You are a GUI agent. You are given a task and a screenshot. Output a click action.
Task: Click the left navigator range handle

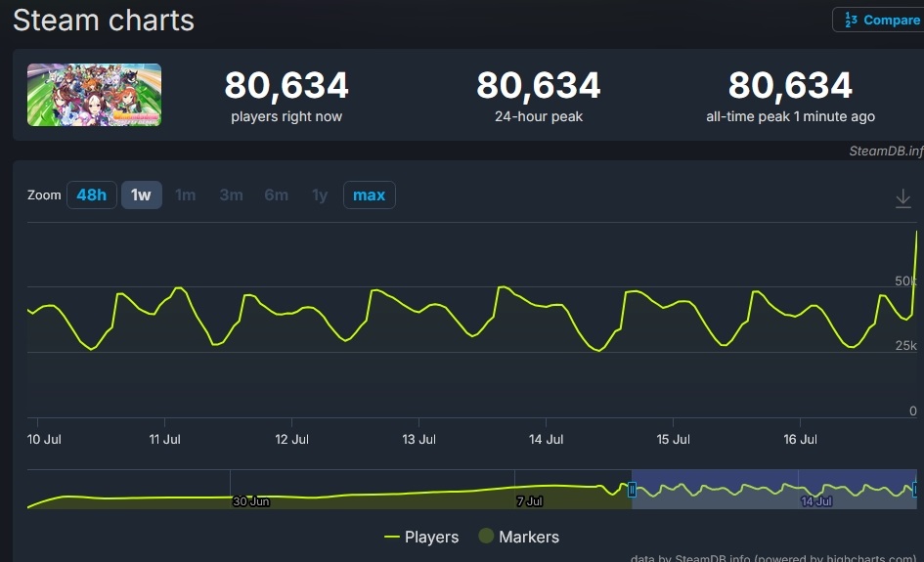coord(632,490)
